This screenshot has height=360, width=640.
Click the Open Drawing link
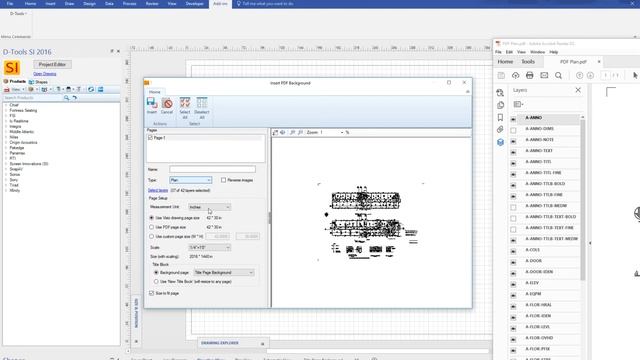(x=44, y=74)
